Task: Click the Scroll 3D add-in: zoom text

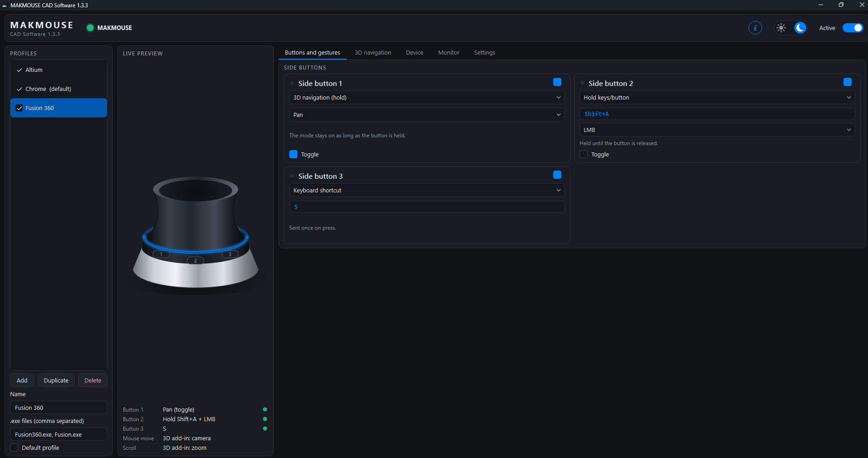Action: click(x=184, y=448)
